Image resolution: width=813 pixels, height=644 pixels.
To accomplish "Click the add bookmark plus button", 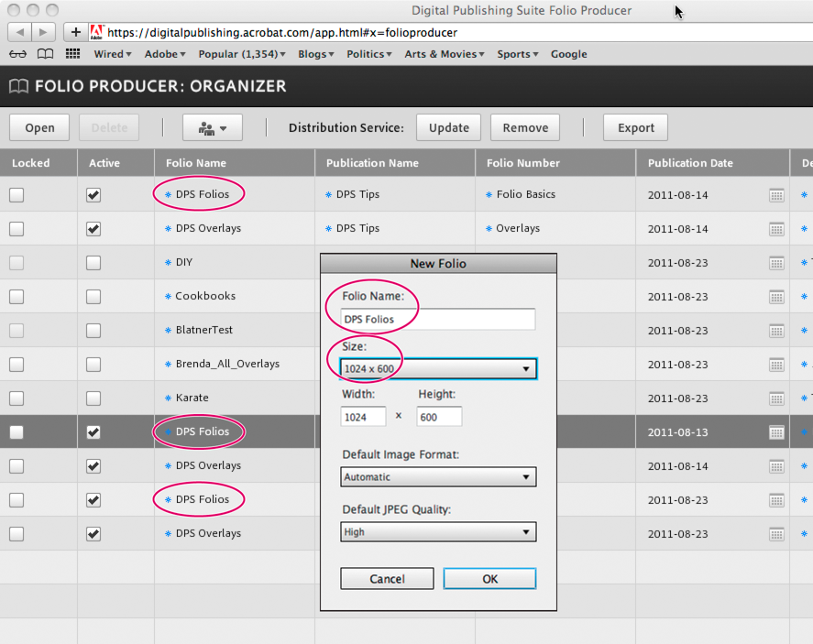I will (x=76, y=32).
